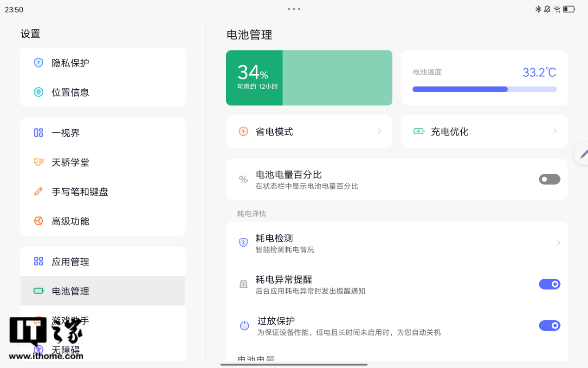The image size is (588, 368).
Task: Select 高级功能 in the sidebar
Action: coord(103,221)
